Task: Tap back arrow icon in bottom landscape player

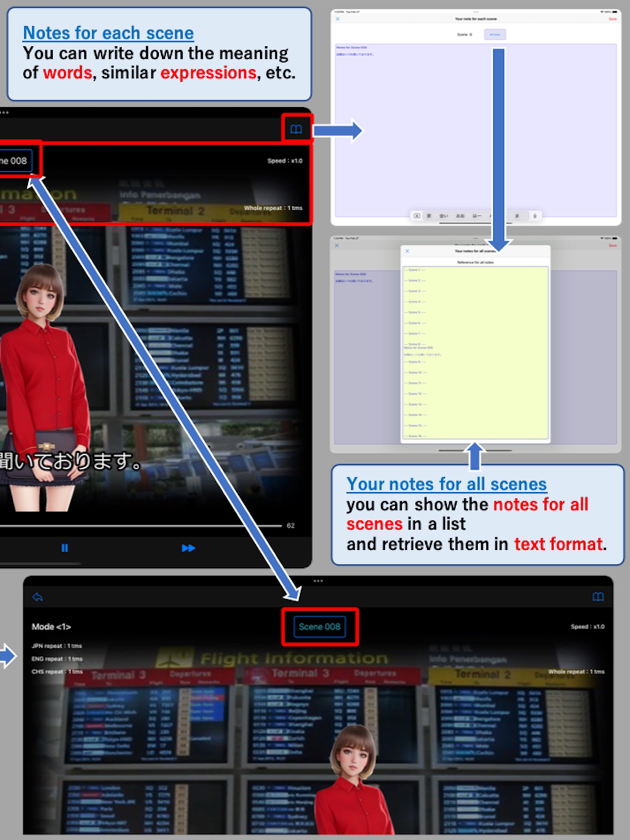Action: tap(38, 597)
